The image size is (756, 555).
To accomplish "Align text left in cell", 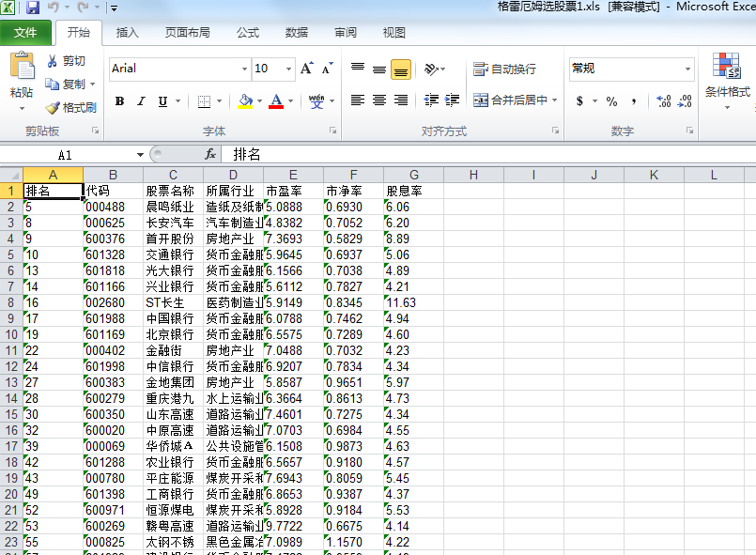I will coord(358,100).
